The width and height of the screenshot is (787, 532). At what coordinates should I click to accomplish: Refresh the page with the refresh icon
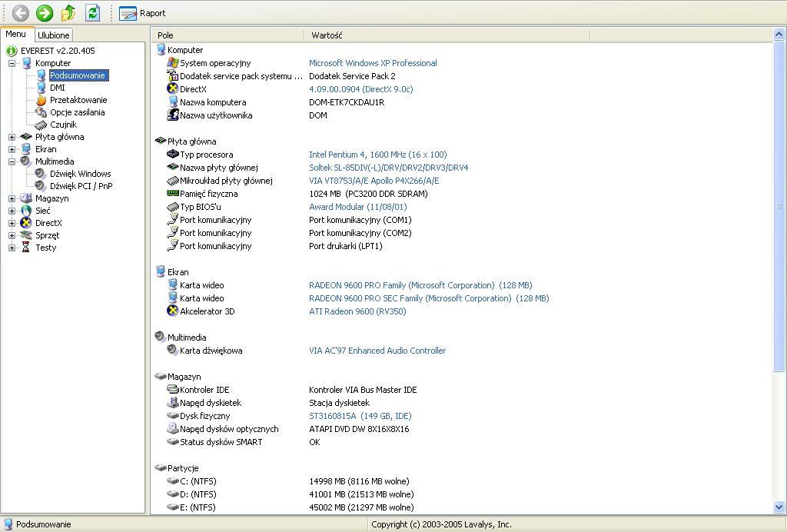tap(92, 13)
